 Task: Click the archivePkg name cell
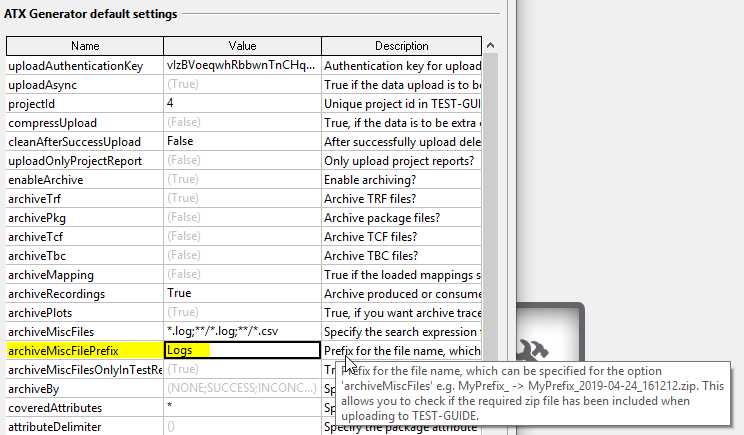85,217
